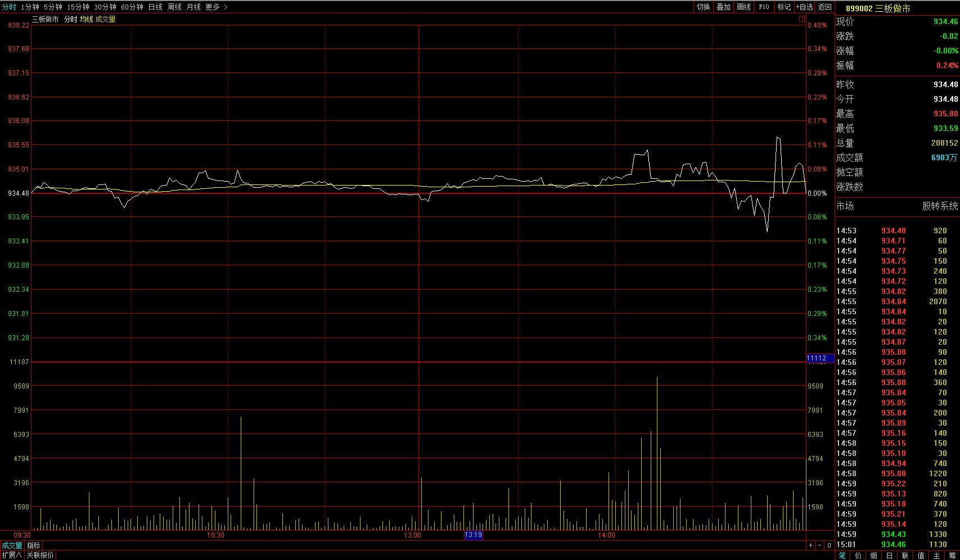
Task: Click the 0 reset button
Action: click(x=829, y=545)
